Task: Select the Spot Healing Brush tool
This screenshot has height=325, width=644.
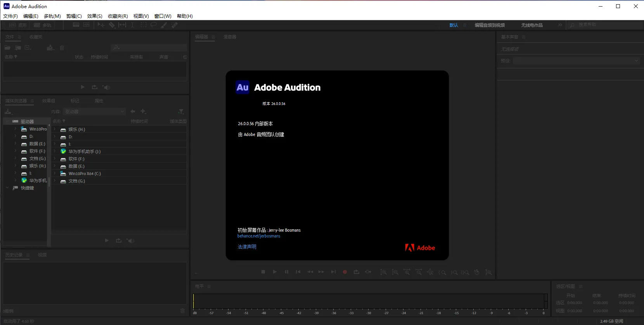Action: tap(175, 25)
